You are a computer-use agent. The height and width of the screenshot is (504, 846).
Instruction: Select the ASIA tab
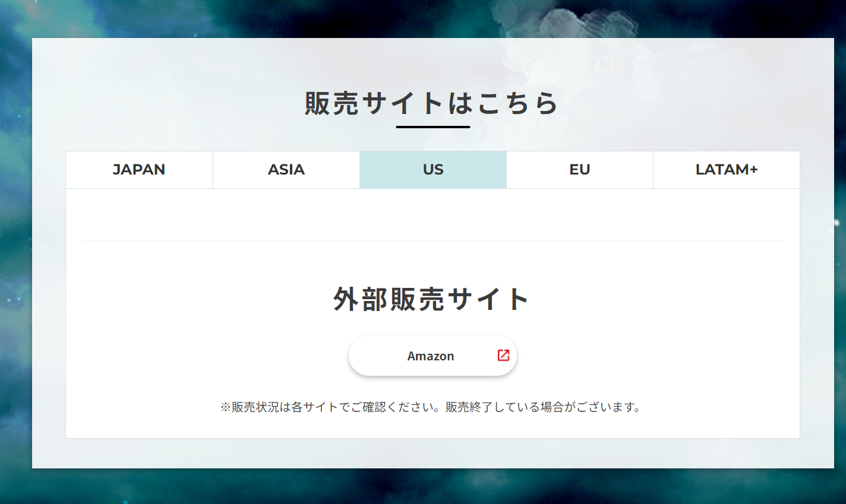[286, 170]
